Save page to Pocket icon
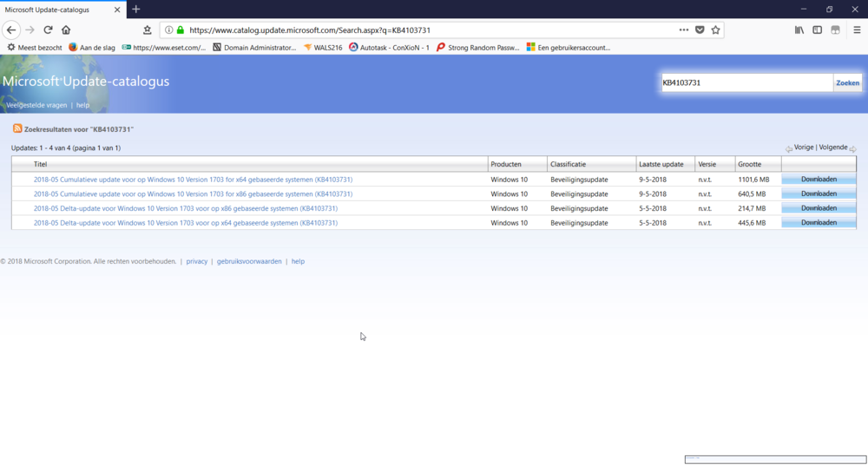Screen dimensions: 868x465 coord(700,29)
